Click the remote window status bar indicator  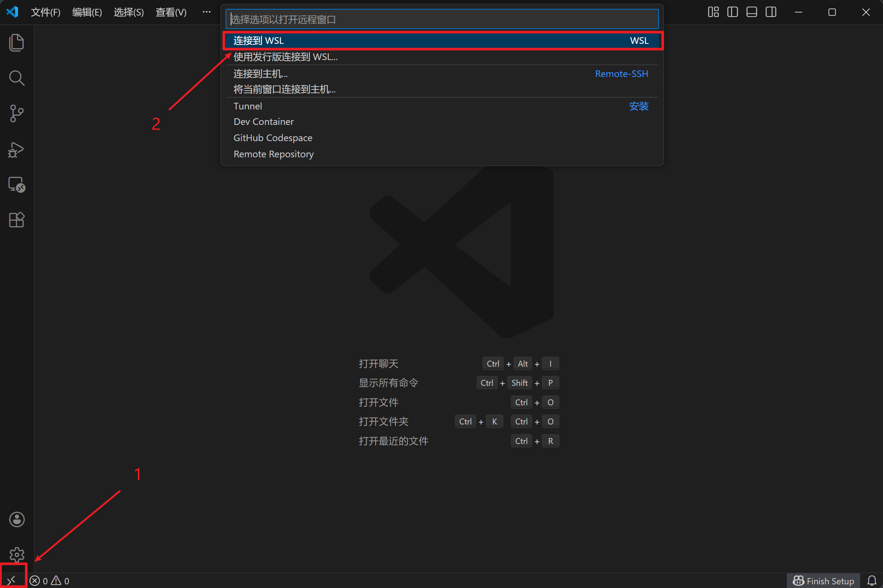tap(12, 580)
